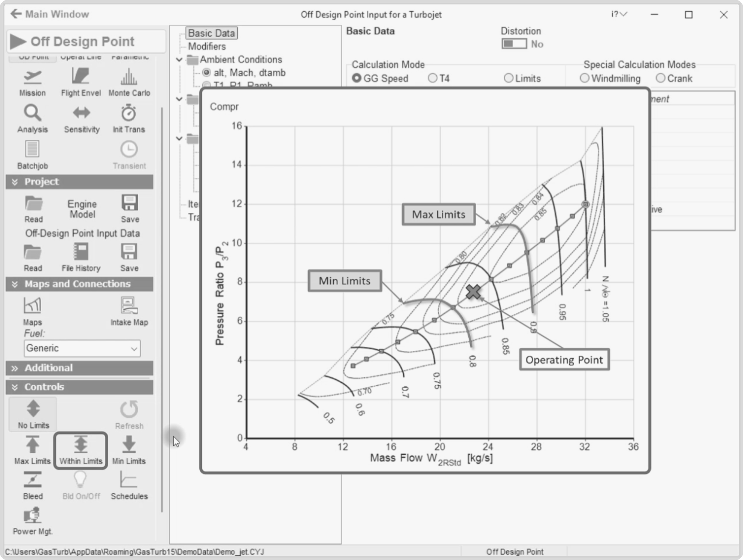Screen dimensions: 743x560
Task: Start the Sensitivity study
Action: click(82, 119)
